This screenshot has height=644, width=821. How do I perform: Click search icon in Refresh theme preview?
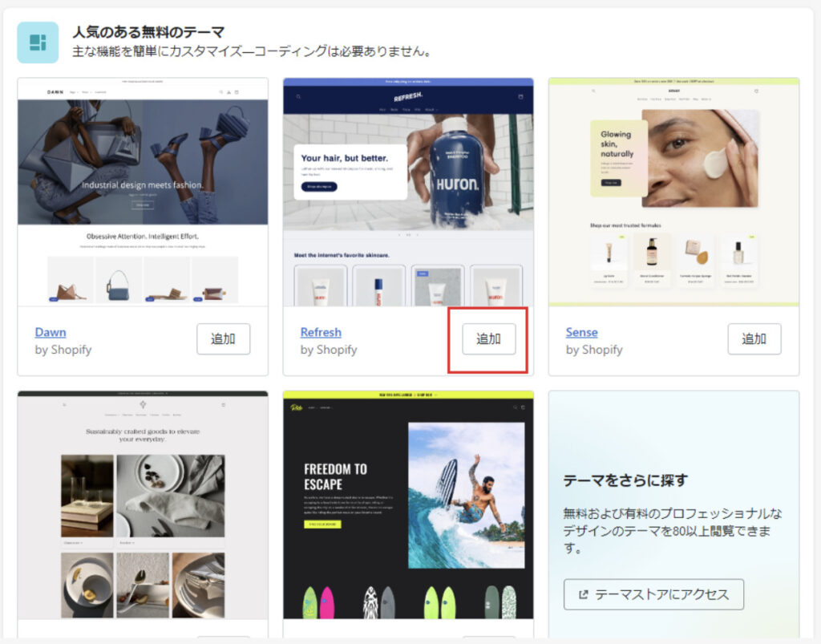click(298, 96)
